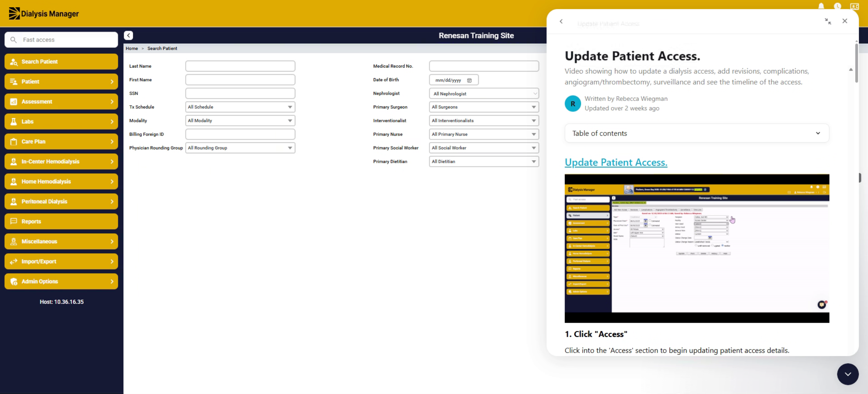Click the Medical Record No. field
The height and width of the screenshot is (394, 868).
coord(484,66)
